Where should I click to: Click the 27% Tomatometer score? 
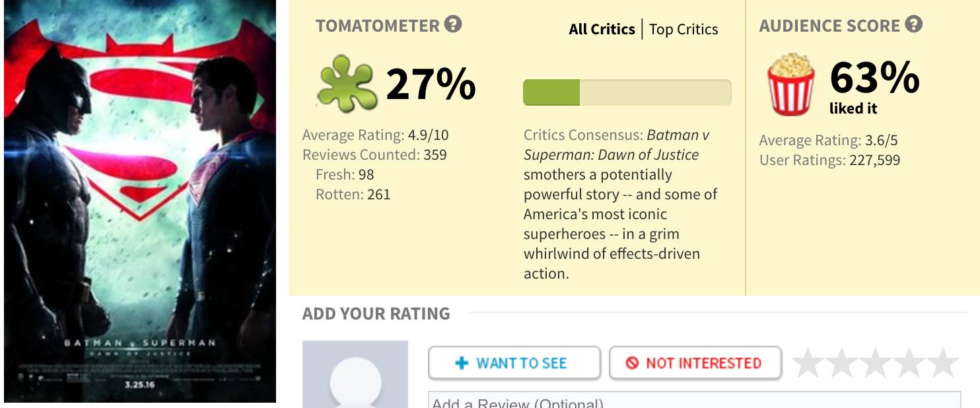click(x=431, y=84)
